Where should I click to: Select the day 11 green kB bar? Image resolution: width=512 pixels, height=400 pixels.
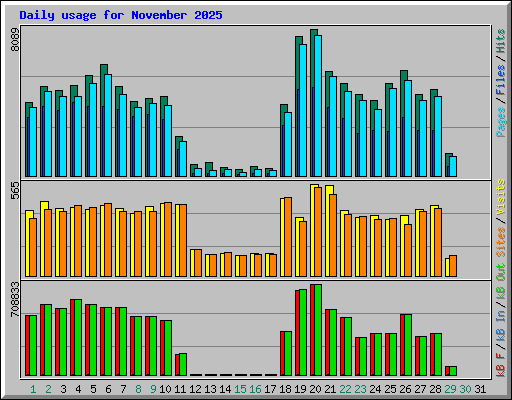click(x=183, y=364)
